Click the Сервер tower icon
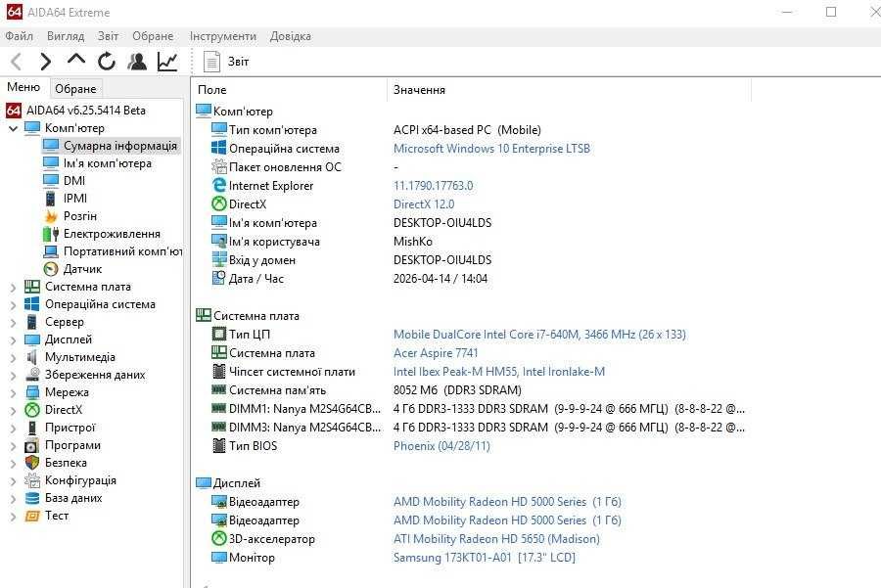 pyautogui.click(x=32, y=322)
